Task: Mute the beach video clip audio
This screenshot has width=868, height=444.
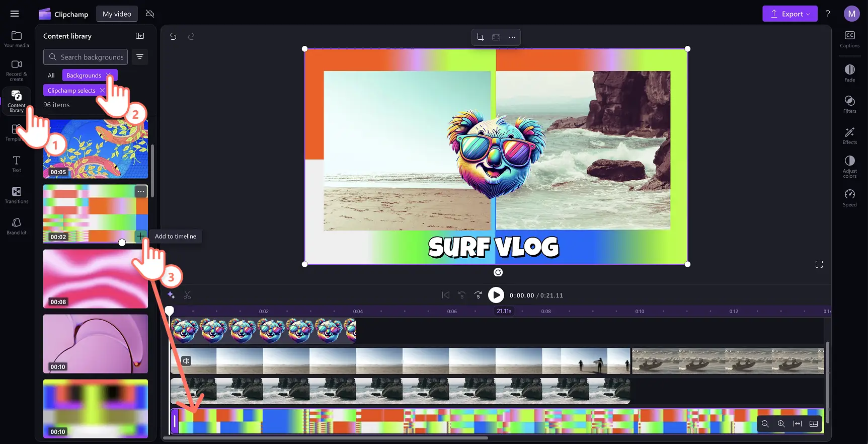Action: tap(186, 360)
